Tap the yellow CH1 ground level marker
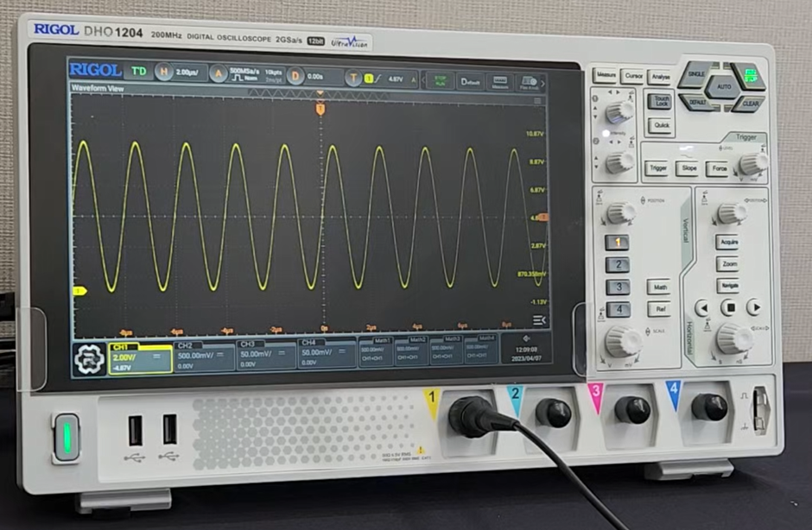The height and width of the screenshot is (530, 812). point(79,291)
